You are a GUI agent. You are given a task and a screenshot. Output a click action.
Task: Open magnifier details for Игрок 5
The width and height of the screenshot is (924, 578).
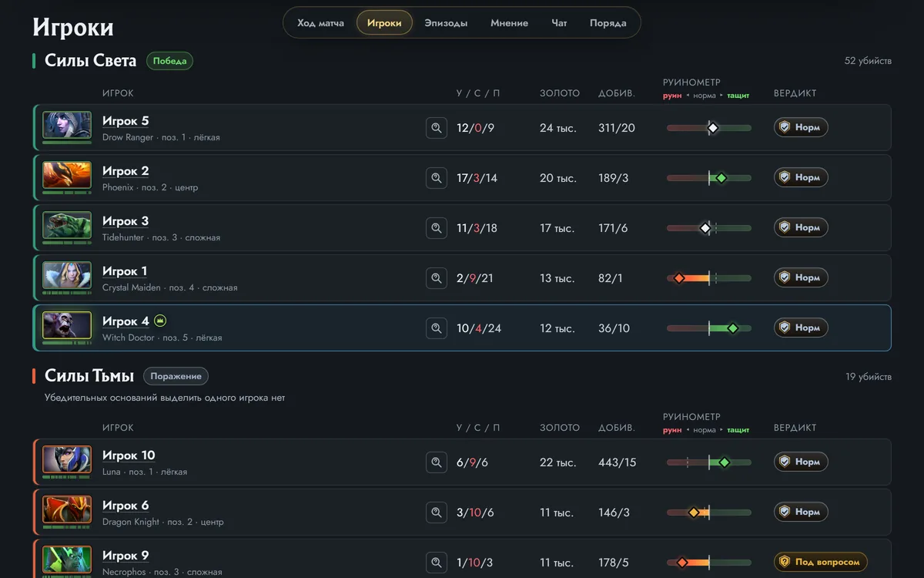(x=437, y=128)
